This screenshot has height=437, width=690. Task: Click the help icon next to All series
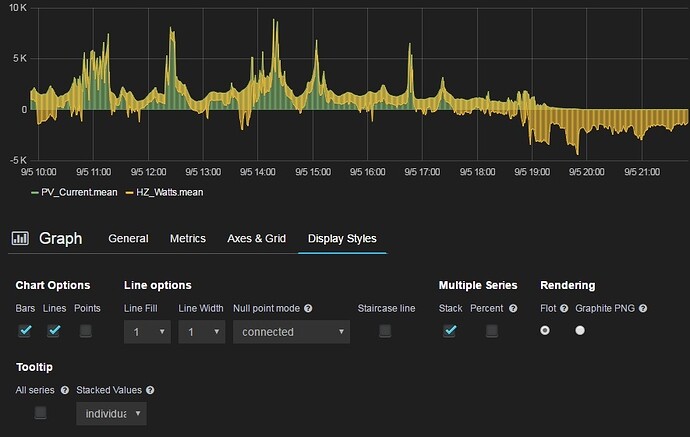click(x=65, y=390)
